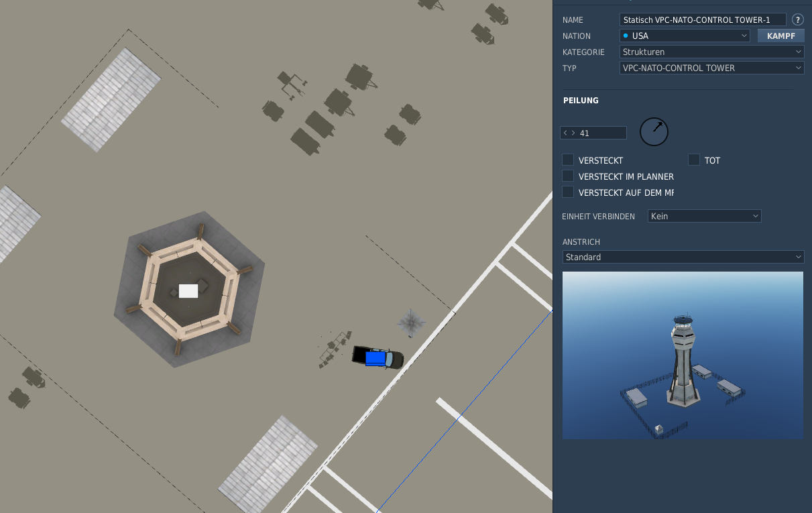Decrease heading with the left stepper arrow

tap(565, 133)
